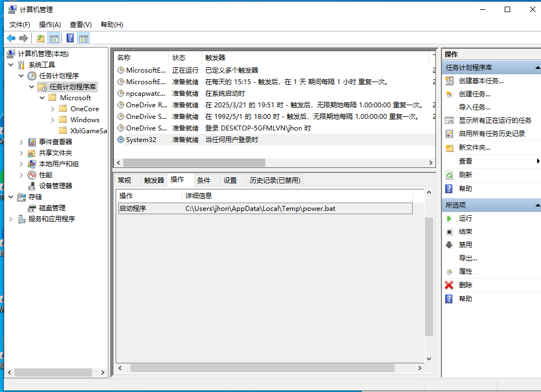
Task: Open the 操作(A) menu
Action: (x=50, y=25)
